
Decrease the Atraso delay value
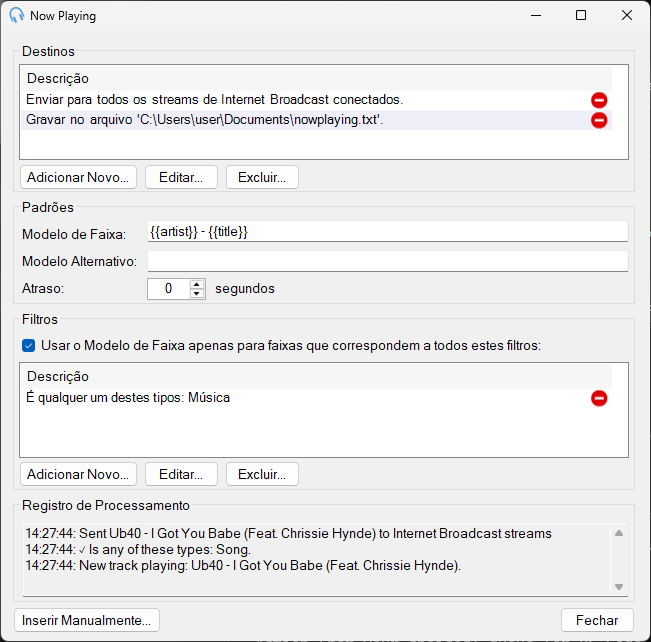[197, 293]
